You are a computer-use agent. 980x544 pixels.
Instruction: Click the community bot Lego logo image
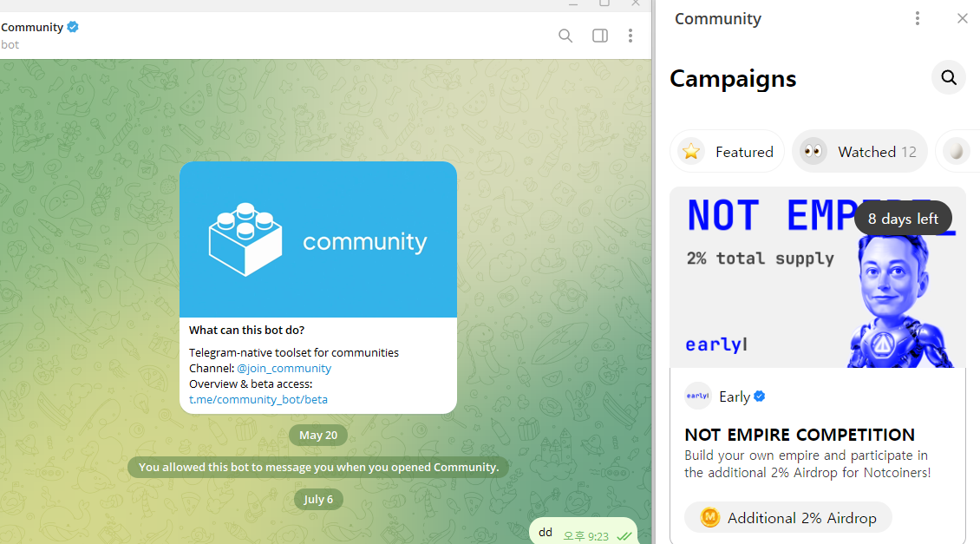coord(318,239)
